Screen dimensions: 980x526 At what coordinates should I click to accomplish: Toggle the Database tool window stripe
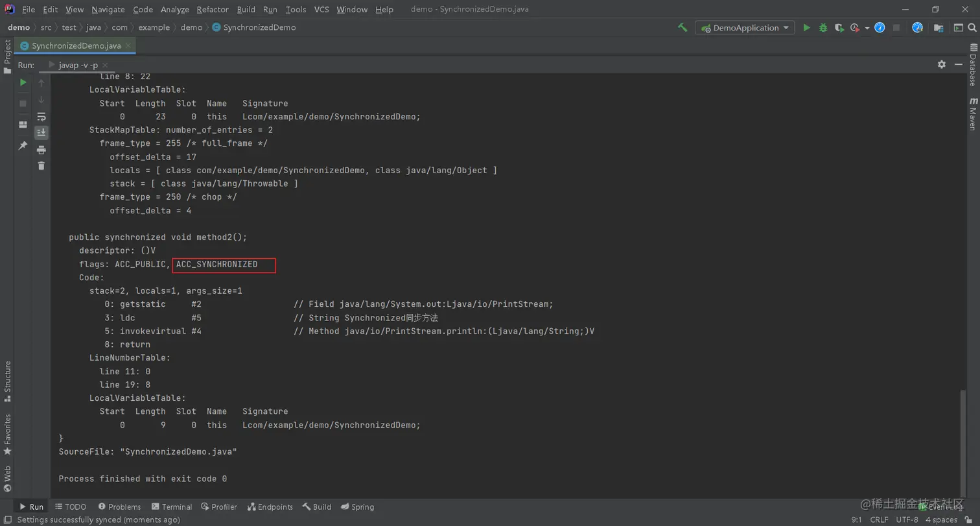(973, 64)
